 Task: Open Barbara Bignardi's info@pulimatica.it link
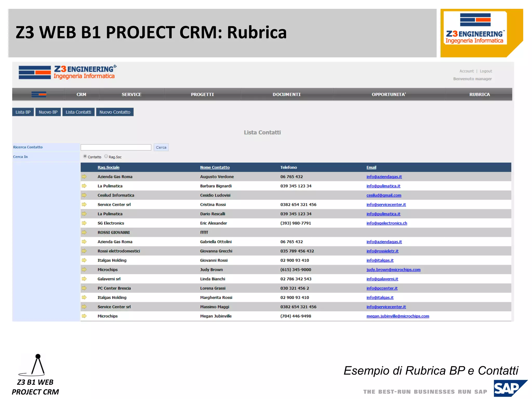pyautogui.click(x=383, y=186)
